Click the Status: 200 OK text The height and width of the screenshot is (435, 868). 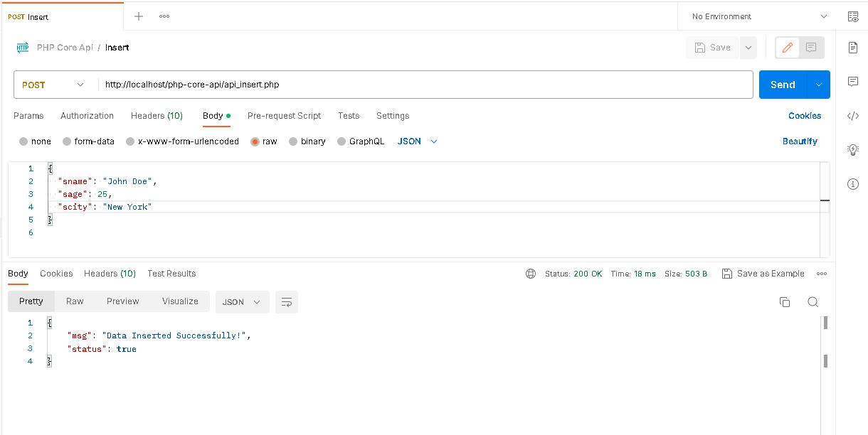[573, 274]
